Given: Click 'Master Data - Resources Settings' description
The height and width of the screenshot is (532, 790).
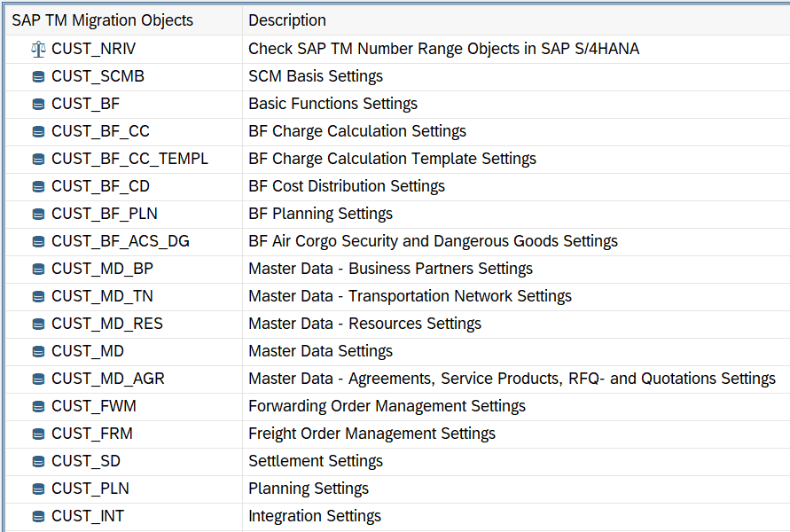Looking at the screenshot, I should (x=364, y=324).
